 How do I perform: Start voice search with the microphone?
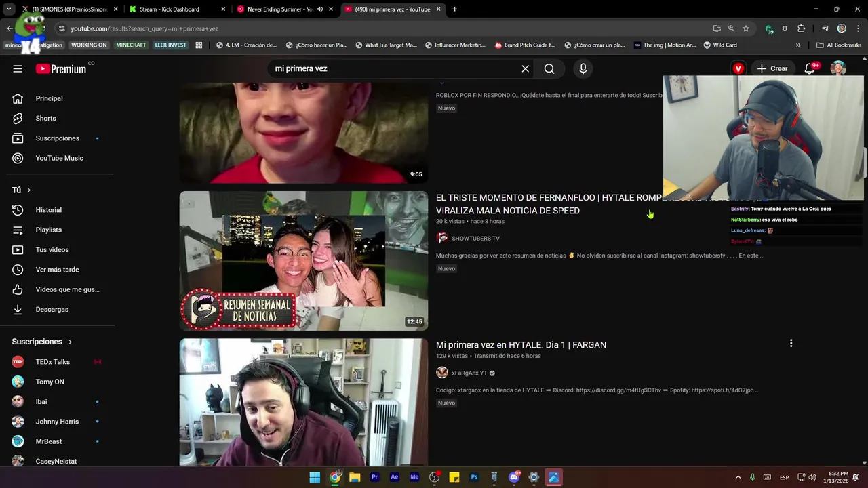pos(583,68)
